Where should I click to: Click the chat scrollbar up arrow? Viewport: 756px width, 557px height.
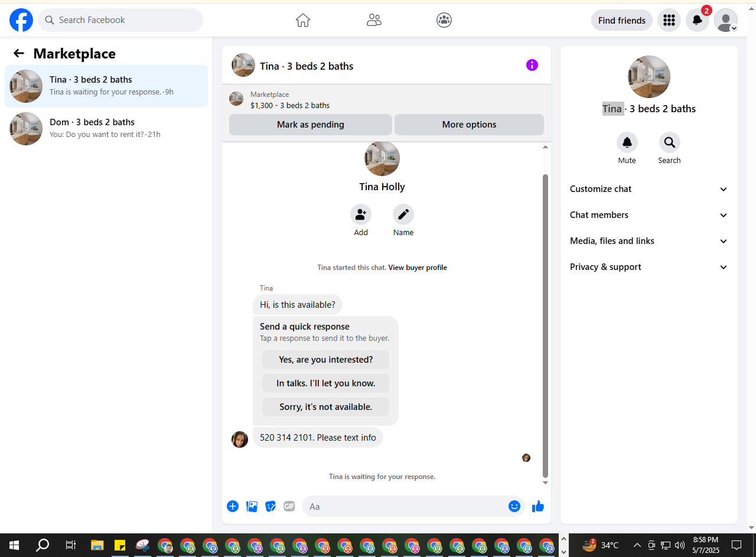[x=546, y=147]
